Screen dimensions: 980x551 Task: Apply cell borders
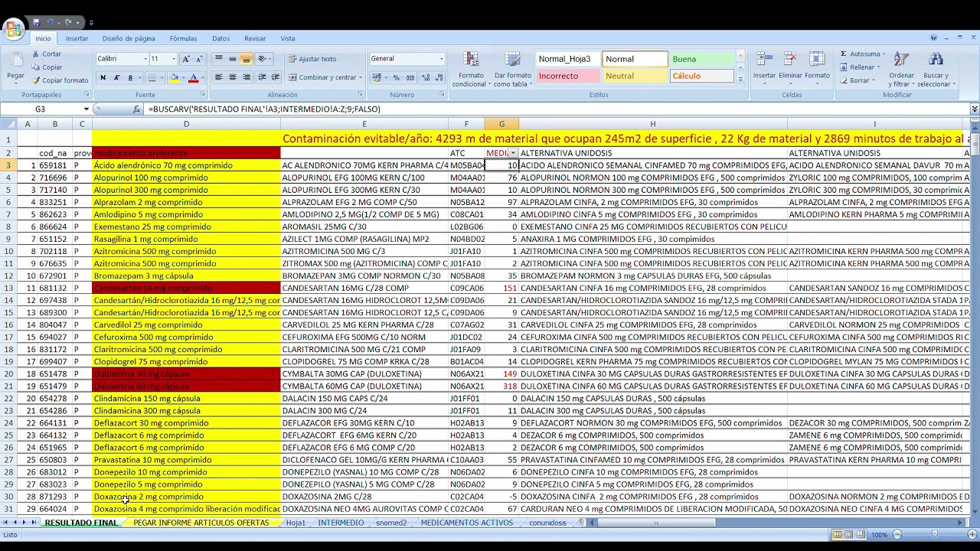[152, 77]
